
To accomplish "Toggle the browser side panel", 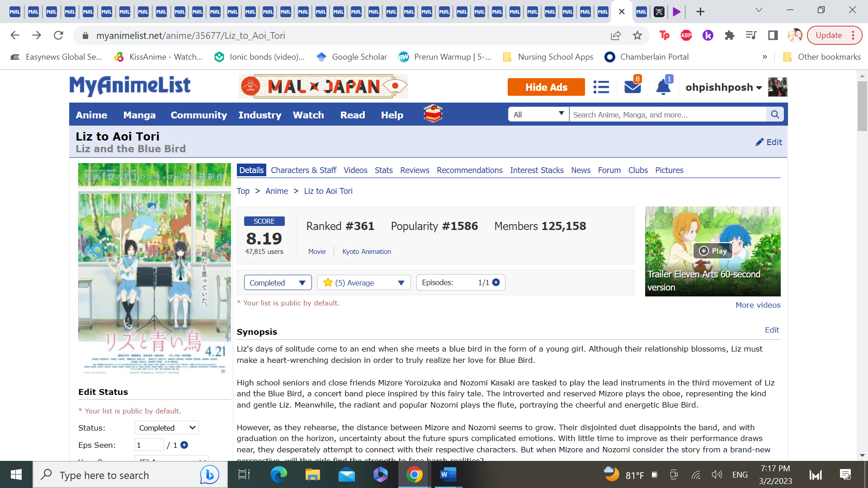I will click(x=773, y=35).
